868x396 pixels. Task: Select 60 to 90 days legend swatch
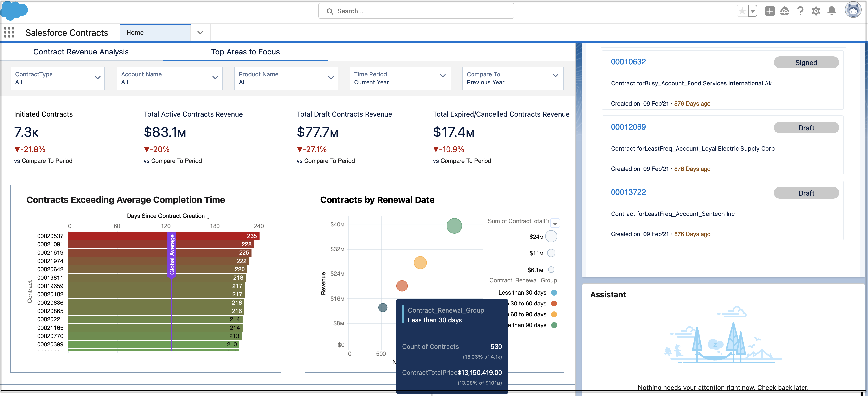coord(554,314)
